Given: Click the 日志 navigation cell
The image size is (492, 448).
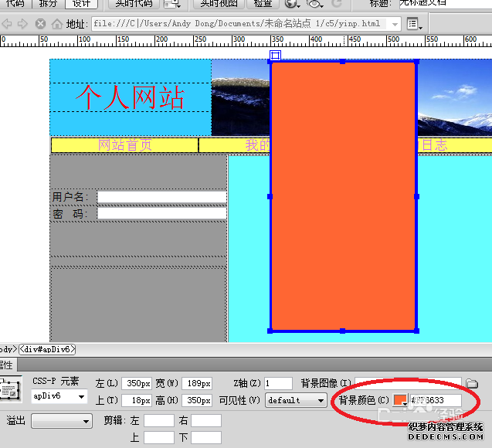Looking at the screenshot, I should [435, 145].
